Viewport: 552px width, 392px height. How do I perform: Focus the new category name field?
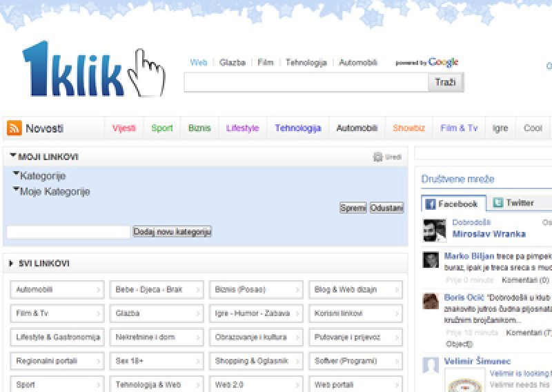68,232
